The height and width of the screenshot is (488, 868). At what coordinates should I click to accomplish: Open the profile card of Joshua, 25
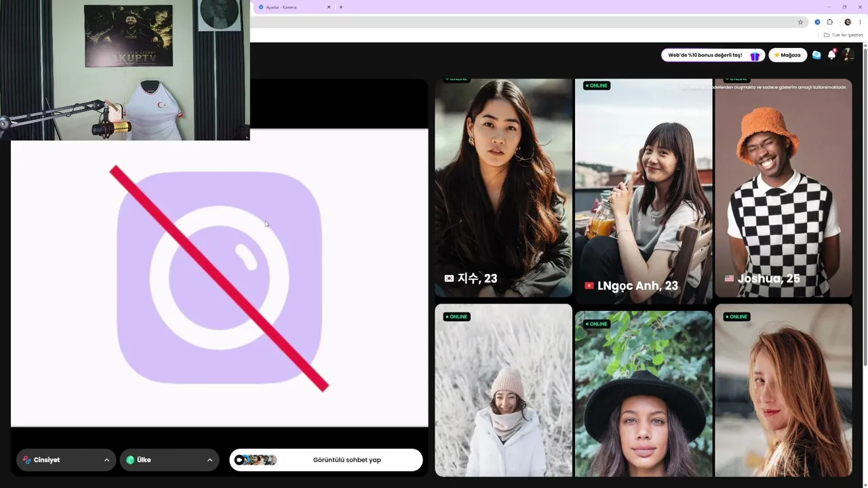pos(783,188)
